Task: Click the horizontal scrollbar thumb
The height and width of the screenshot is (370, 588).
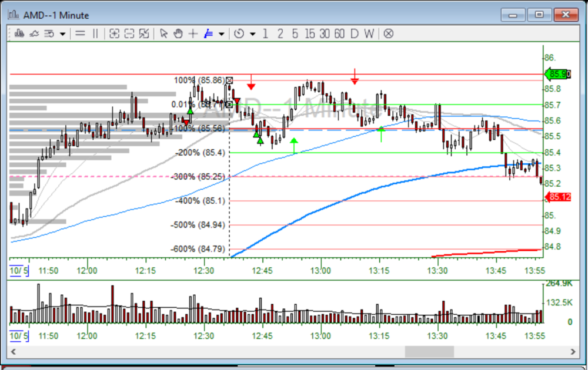Action: (x=429, y=351)
